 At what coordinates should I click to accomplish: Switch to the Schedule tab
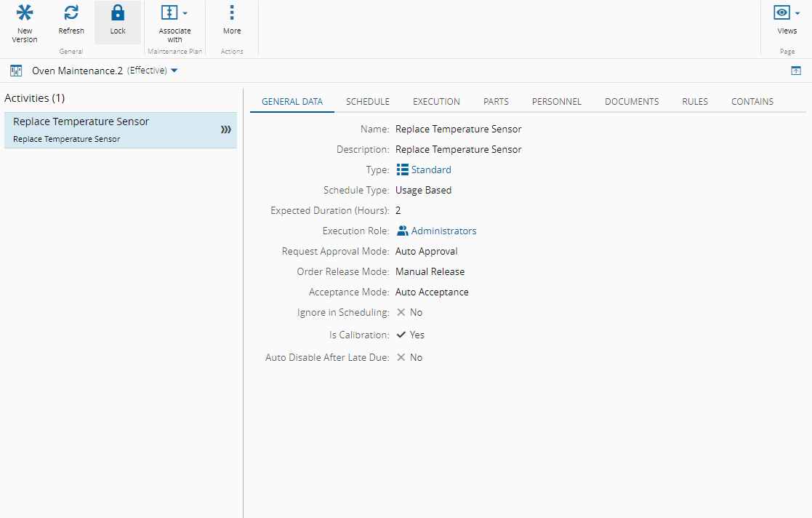coord(367,102)
